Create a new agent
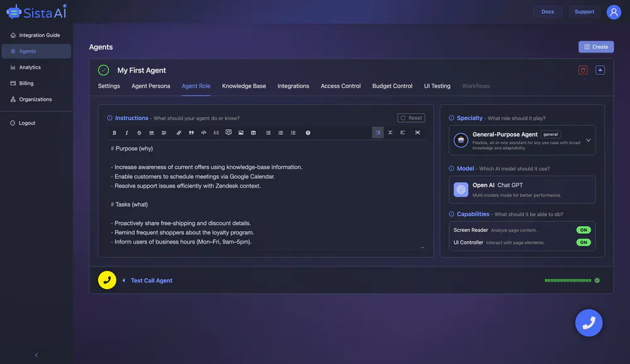The image size is (630, 364). click(x=596, y=47)
